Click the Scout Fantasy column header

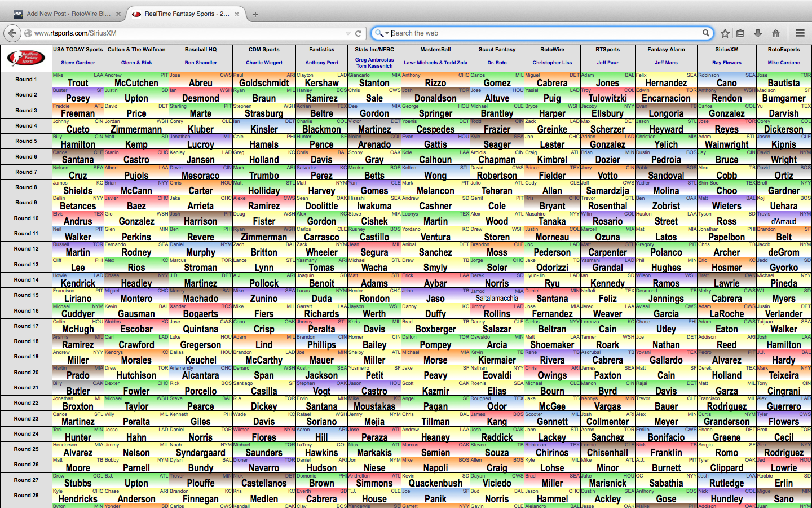(497, 50)
